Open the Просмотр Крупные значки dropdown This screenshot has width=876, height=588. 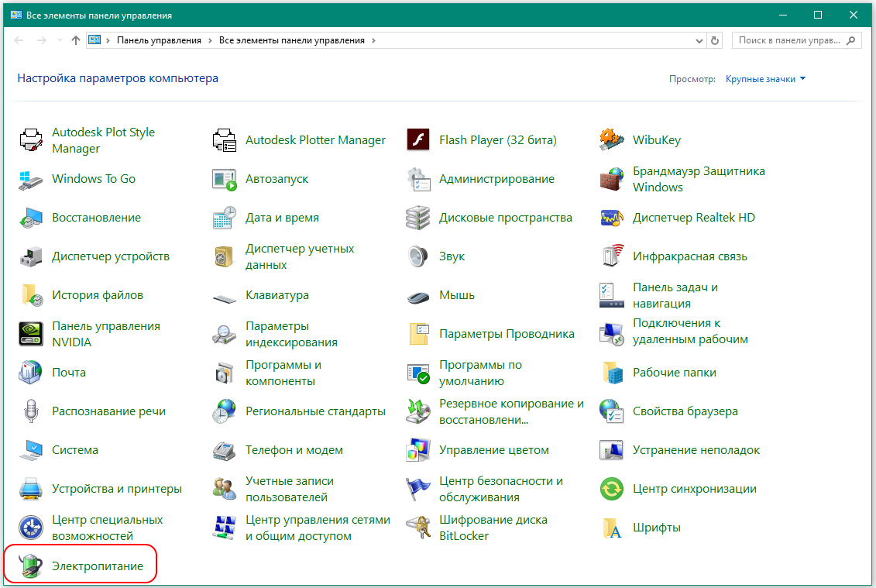[765, 79]
